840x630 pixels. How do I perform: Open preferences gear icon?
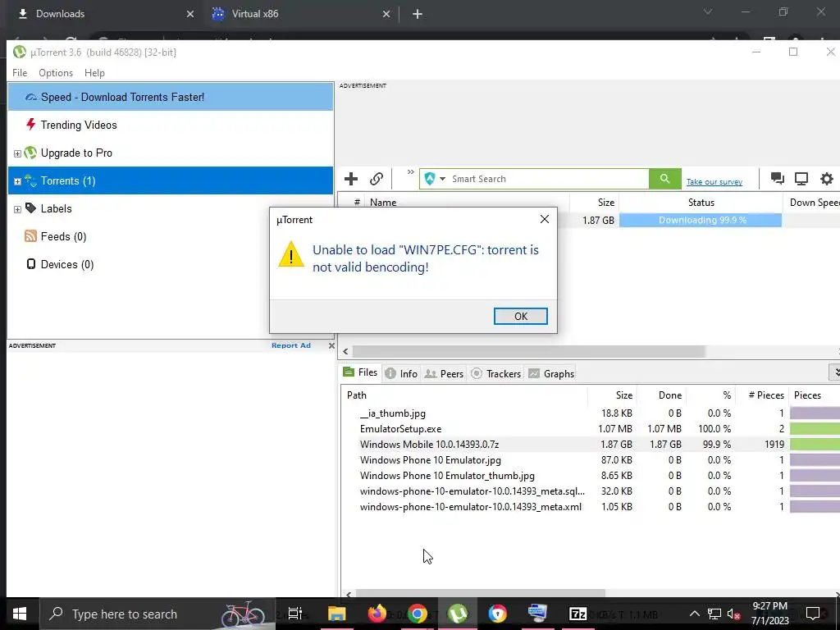827,178
